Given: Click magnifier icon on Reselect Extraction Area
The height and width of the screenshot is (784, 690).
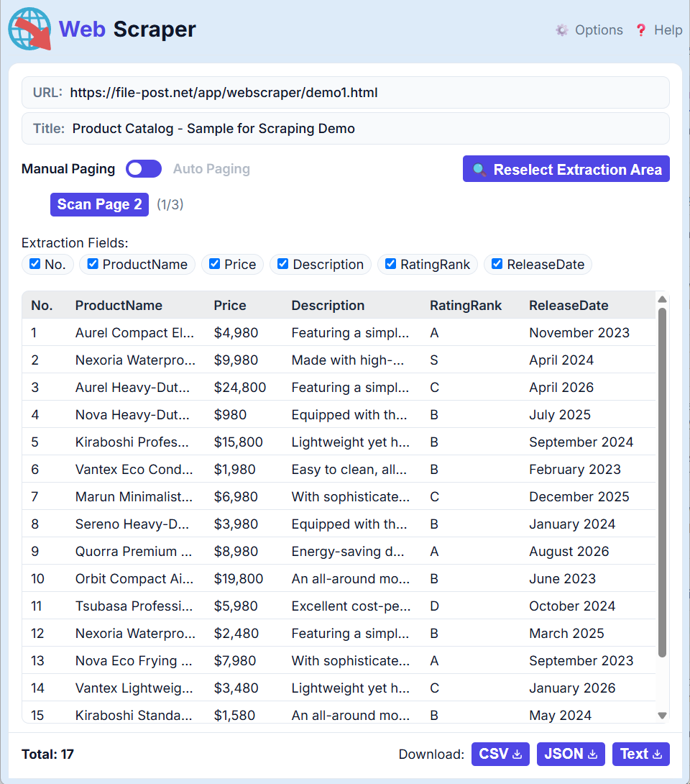Looking at the screenshot, I should 479,170.
